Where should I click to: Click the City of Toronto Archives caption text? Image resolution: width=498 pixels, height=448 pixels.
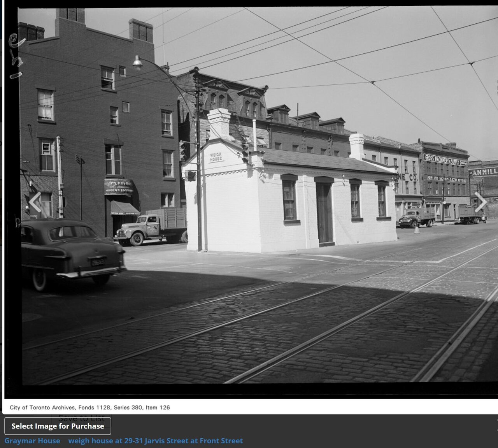90,408
